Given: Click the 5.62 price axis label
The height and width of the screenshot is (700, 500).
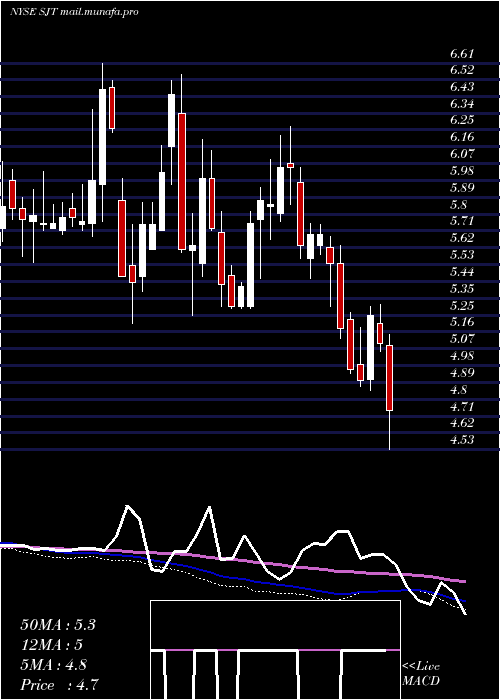Looking at the screenshot, I should coord(462,238).
